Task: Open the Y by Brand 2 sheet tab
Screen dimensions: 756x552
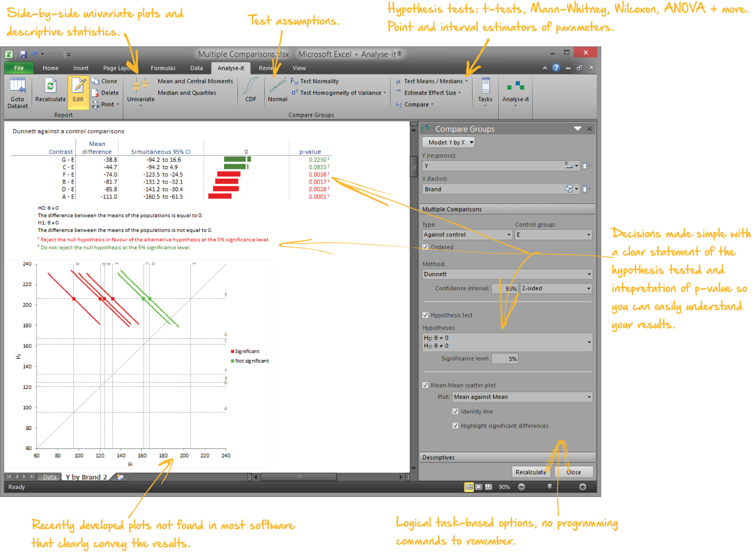Action: point(86,477)
